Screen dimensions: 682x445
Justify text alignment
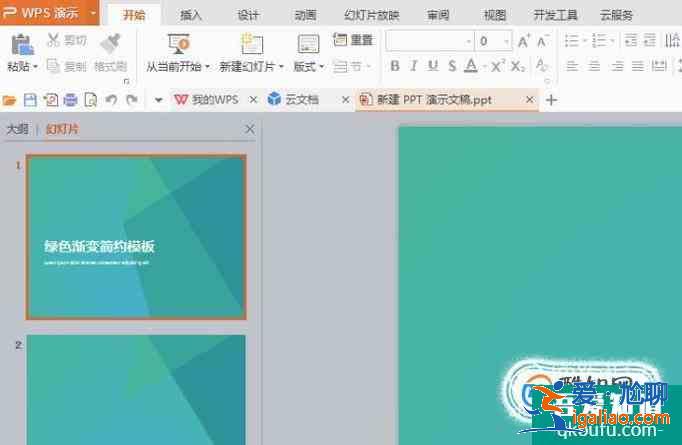pos(638,66)
